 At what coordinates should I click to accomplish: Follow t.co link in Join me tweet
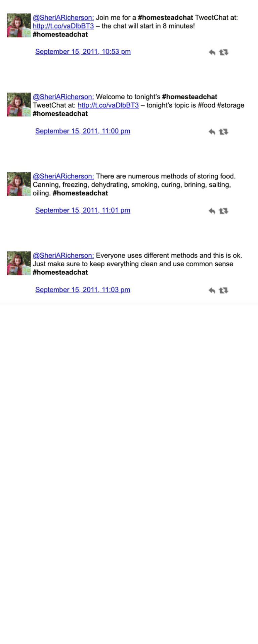click(63, 26)
